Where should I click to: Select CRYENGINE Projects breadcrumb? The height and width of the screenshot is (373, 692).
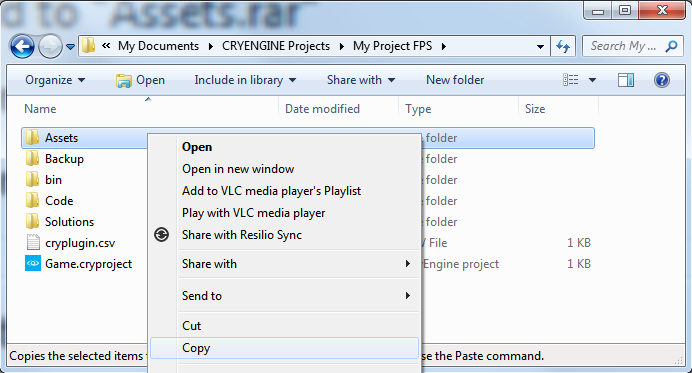[276, 46]
